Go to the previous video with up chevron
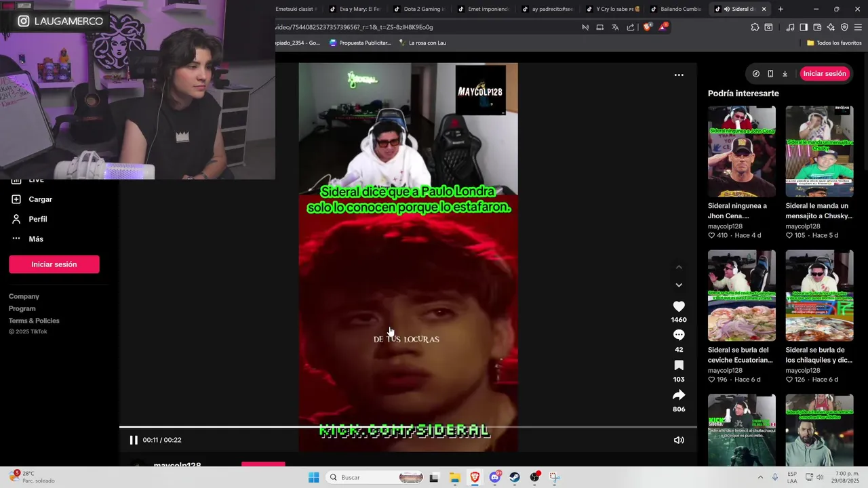868x488 pixels. pos(679,267)
